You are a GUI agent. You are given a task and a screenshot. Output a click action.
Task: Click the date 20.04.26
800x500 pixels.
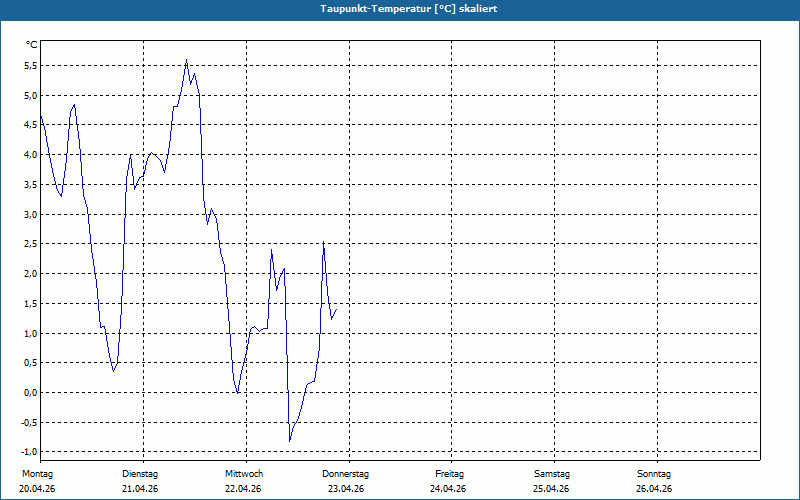37,489
